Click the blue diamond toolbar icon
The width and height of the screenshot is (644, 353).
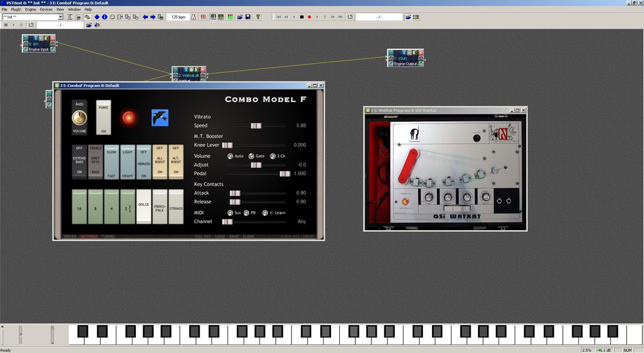[97, 17]
